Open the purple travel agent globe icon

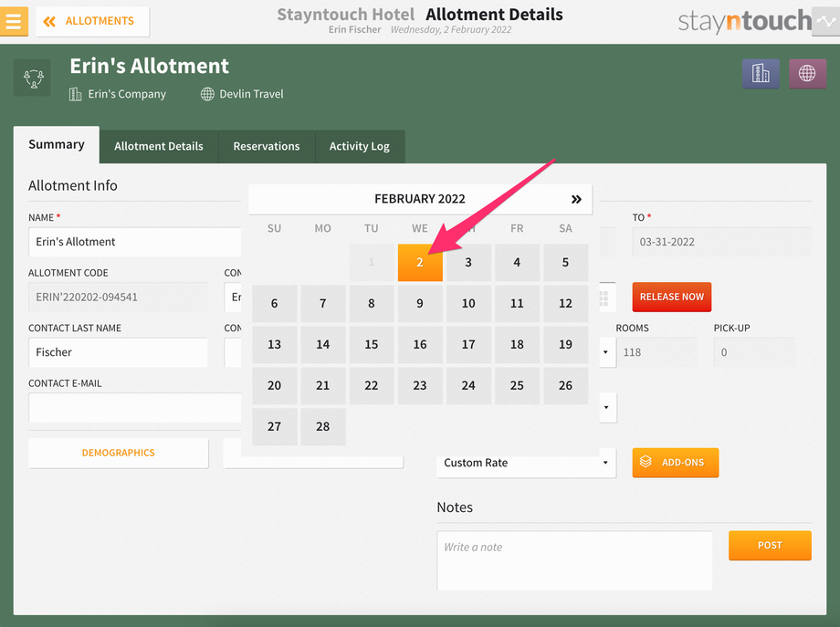pyautogui.click(x=807, y=73)
